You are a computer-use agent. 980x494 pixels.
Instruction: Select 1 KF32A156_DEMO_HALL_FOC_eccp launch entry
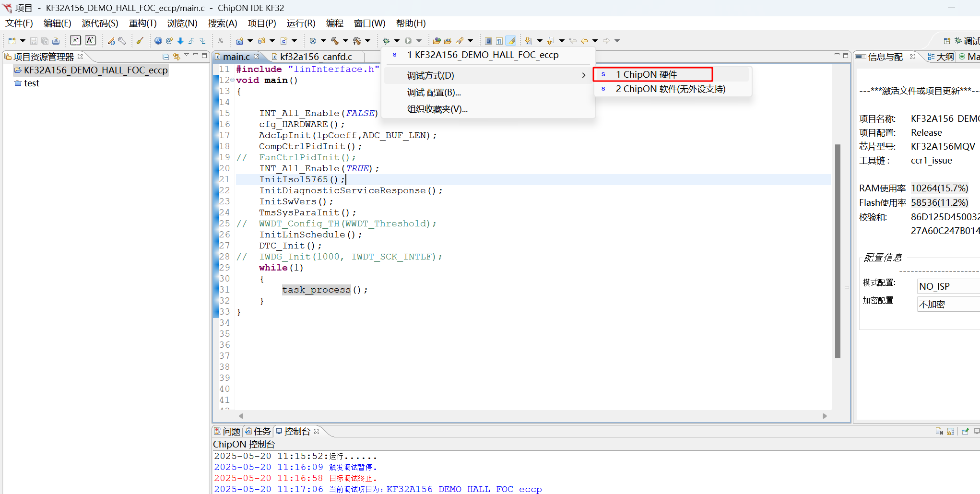(488, 55)
